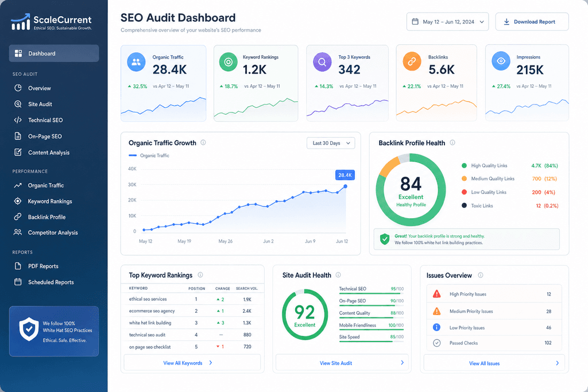Viewport: 588px width, 392px height.
Task: Open Dashboard in the sidebar
Action: coord(54,53)
